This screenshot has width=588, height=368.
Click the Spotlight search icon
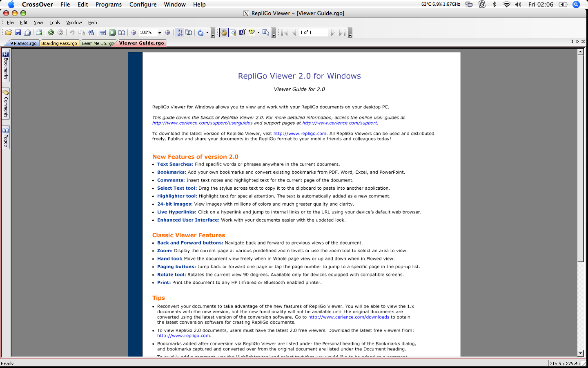(576, 4)
